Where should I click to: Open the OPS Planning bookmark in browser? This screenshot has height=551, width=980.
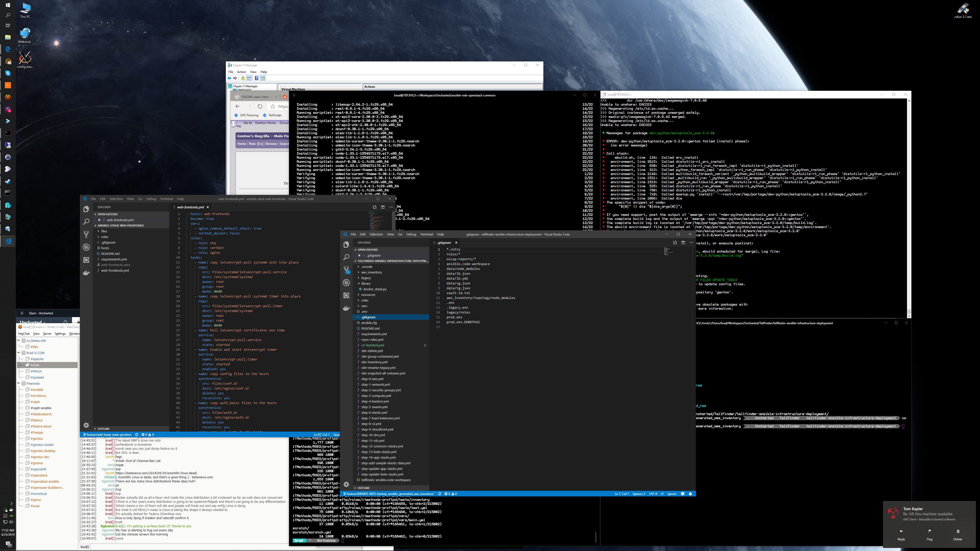246,115
